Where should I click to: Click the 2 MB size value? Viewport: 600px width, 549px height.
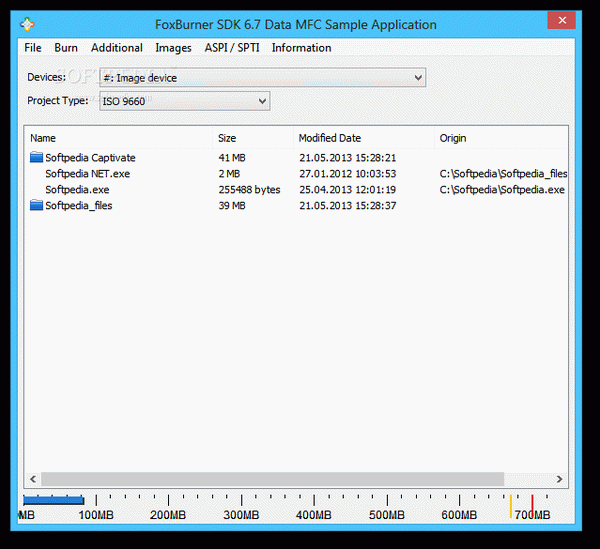(229, 174)
